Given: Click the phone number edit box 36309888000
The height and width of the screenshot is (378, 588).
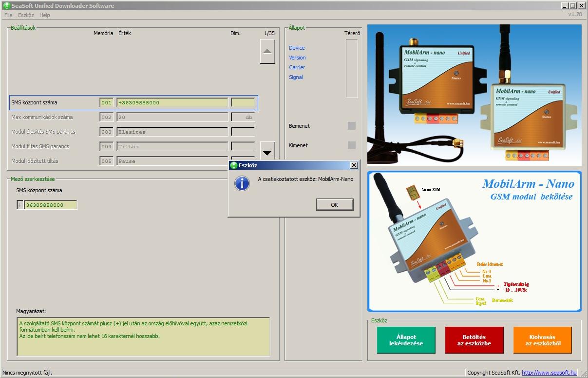Looking at the screenshot, I should pos(51,205).
